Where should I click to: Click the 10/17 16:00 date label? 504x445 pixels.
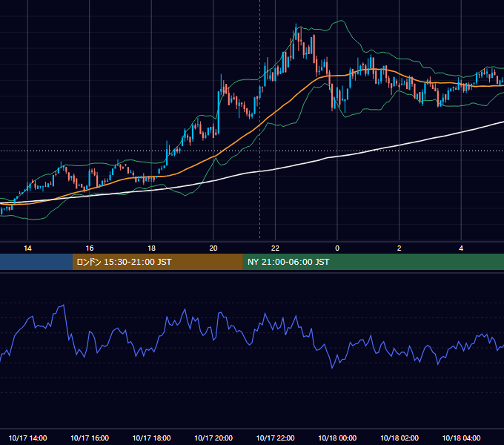click(x=90, y=438)
